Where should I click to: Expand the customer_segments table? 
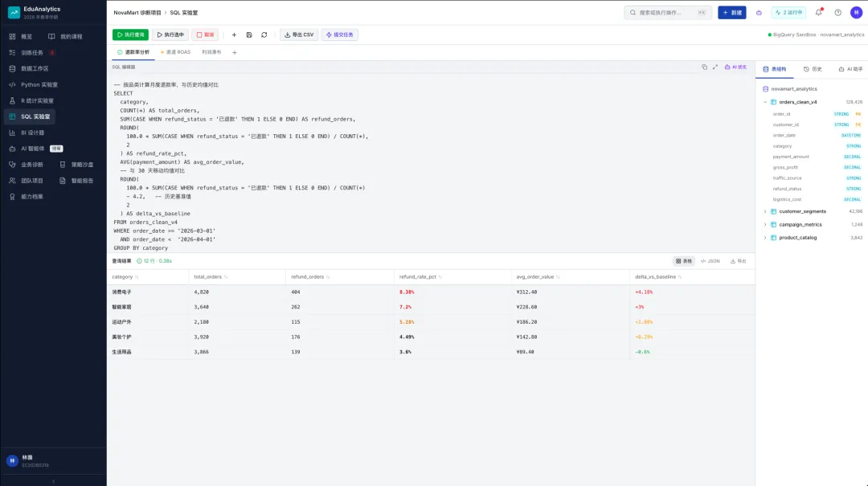tap(765, 211)
